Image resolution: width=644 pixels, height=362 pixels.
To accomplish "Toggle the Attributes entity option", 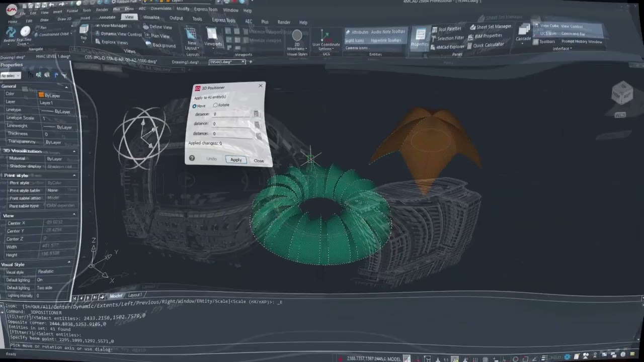I will pyautogui.click(x=357, y=32).
